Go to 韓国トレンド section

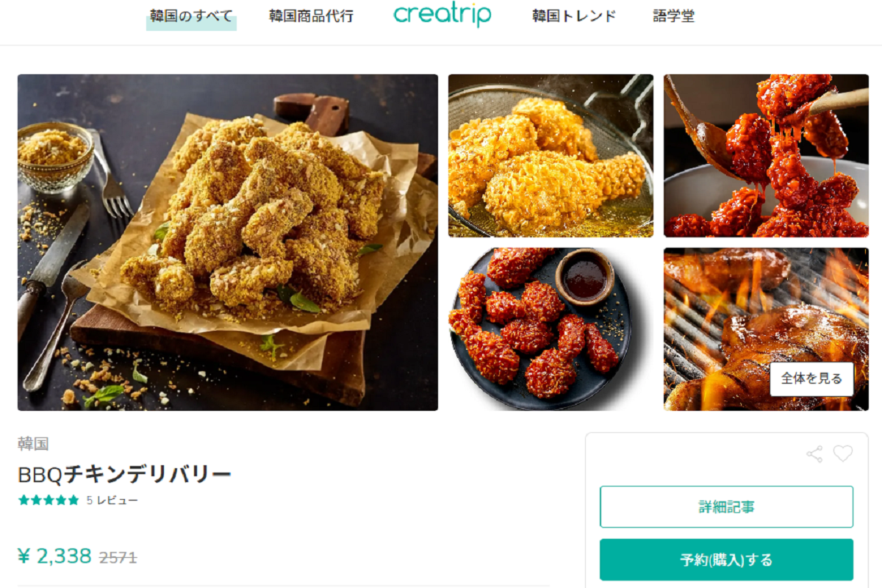[x=574, y=16]
